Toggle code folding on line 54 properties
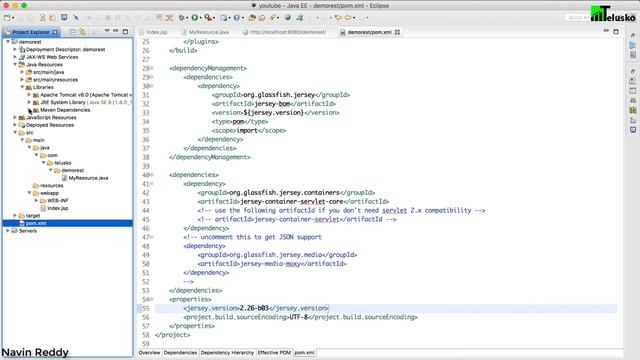 (152, 299)
